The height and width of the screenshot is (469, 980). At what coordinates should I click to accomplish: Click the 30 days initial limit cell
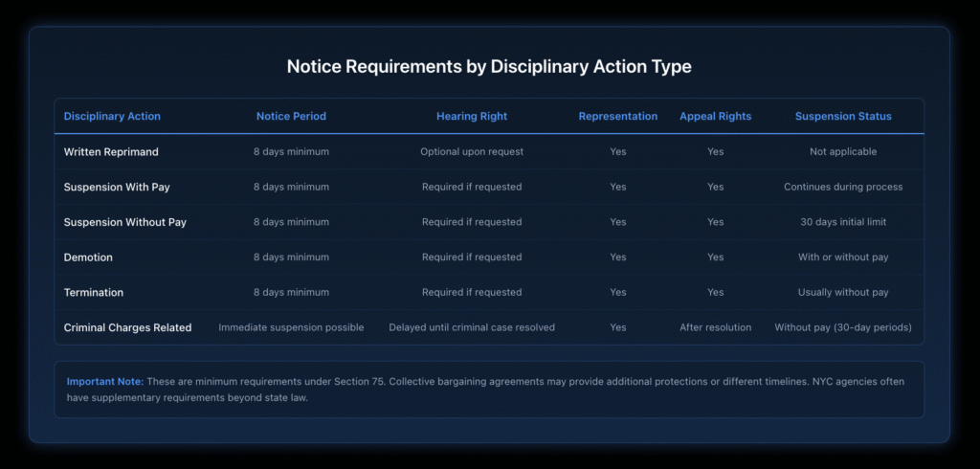point(843,222)
